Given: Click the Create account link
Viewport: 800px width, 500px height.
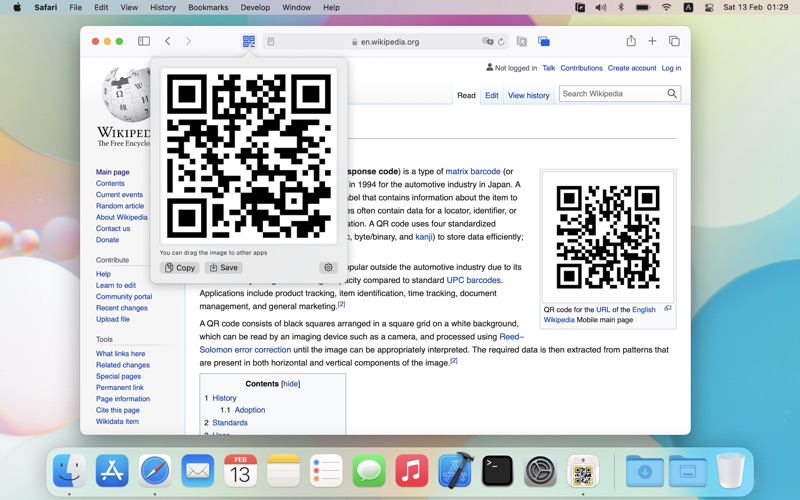Looking at the screenshot, I should pyautogui.click(x=632, y=68).
